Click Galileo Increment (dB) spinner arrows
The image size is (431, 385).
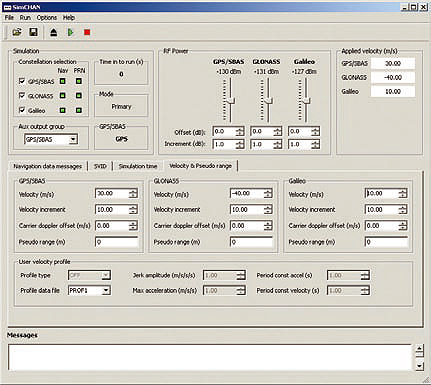[x=315, y=145]
